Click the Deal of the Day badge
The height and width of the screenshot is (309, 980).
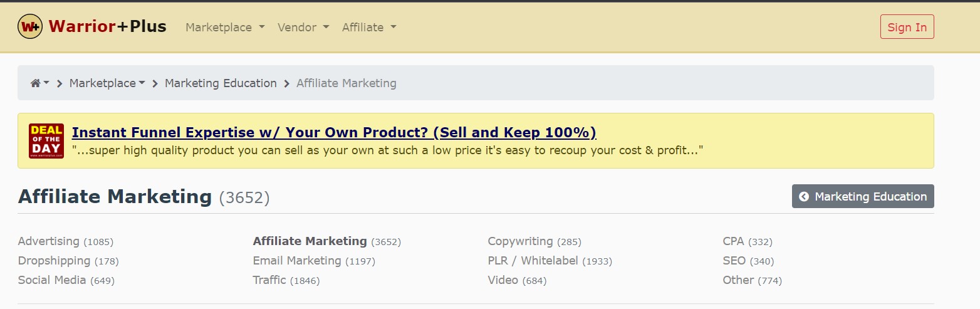tap(46, 141)
